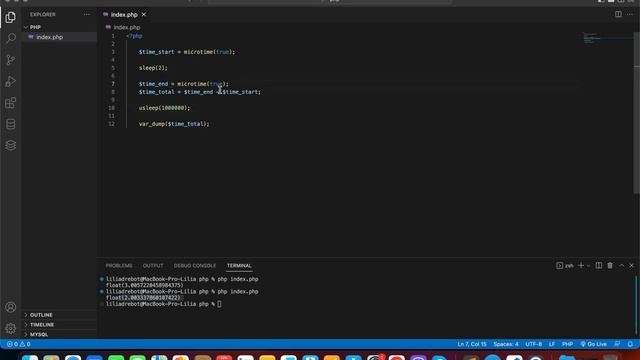Click Ln 7, Col 15 status item

click(472, 344)
